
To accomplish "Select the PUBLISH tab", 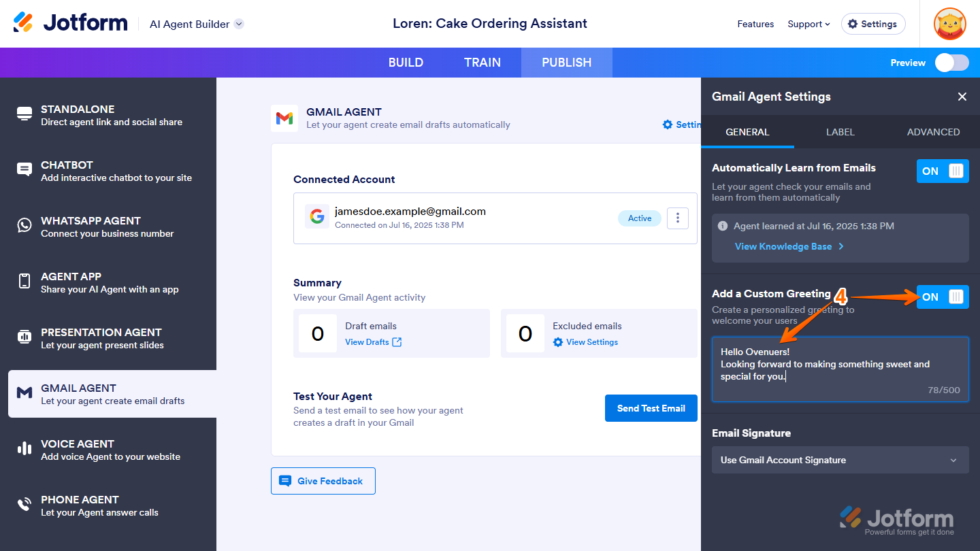I will point(567,63).
